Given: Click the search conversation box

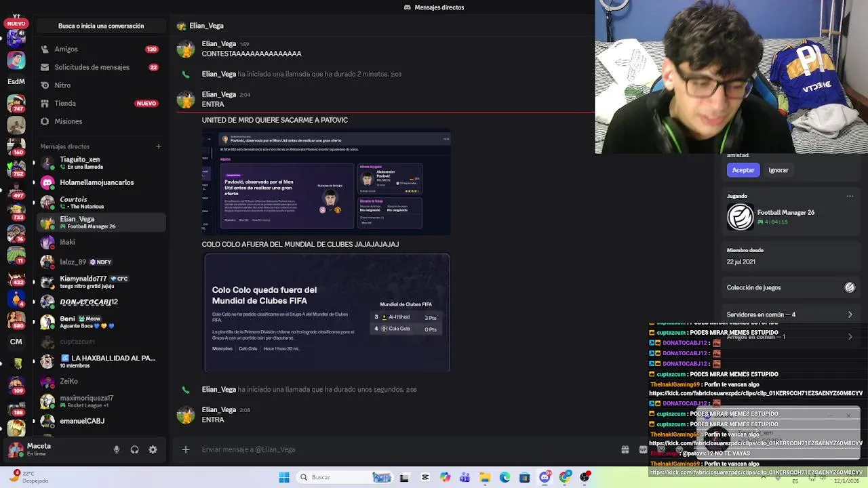Looking at the screenshot, I should 101,26.
